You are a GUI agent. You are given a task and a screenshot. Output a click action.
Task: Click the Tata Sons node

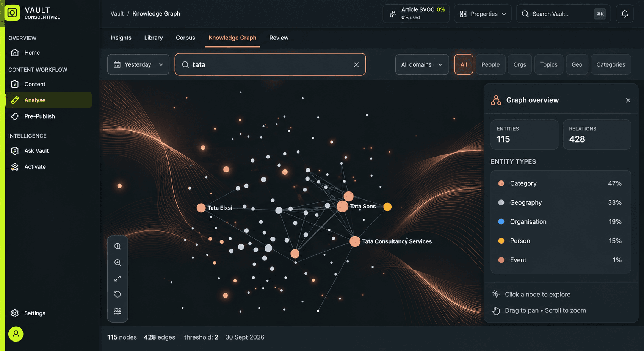coord(343,207)
